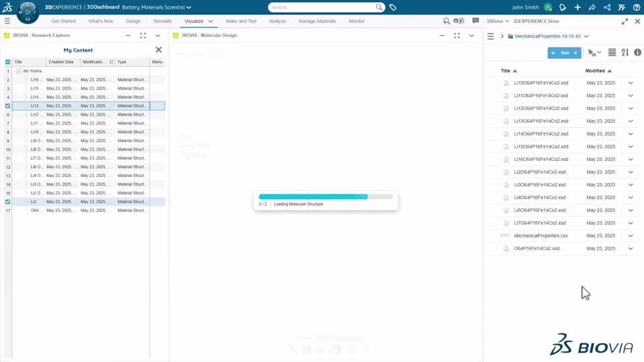Open the social network icon in top bar

coord(607,7)
